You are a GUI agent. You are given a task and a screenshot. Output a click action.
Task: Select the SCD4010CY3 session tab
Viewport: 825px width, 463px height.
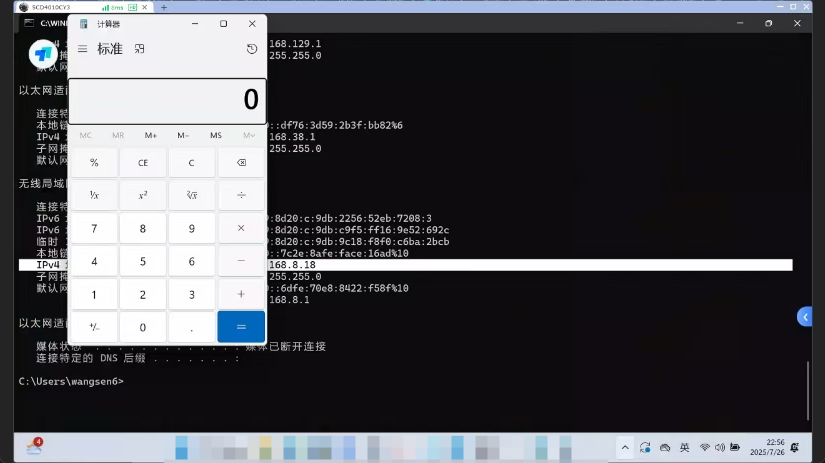tap(60, 6)
